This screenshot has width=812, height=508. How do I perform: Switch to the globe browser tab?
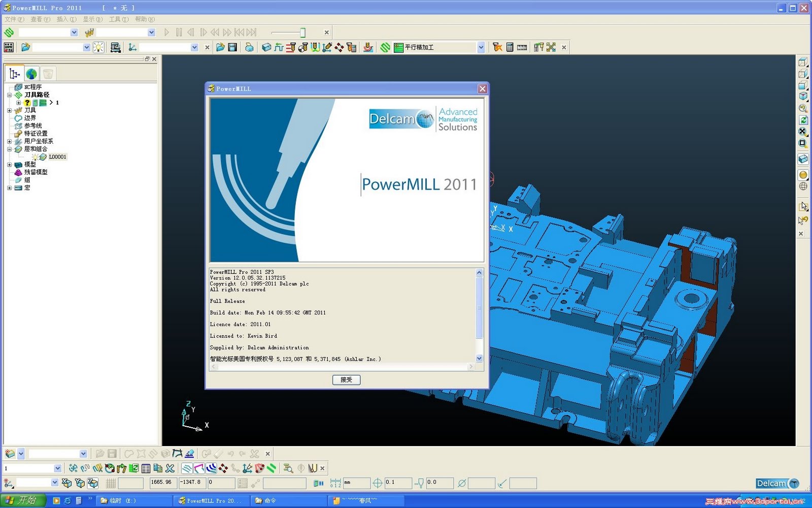tap(31, 74)
